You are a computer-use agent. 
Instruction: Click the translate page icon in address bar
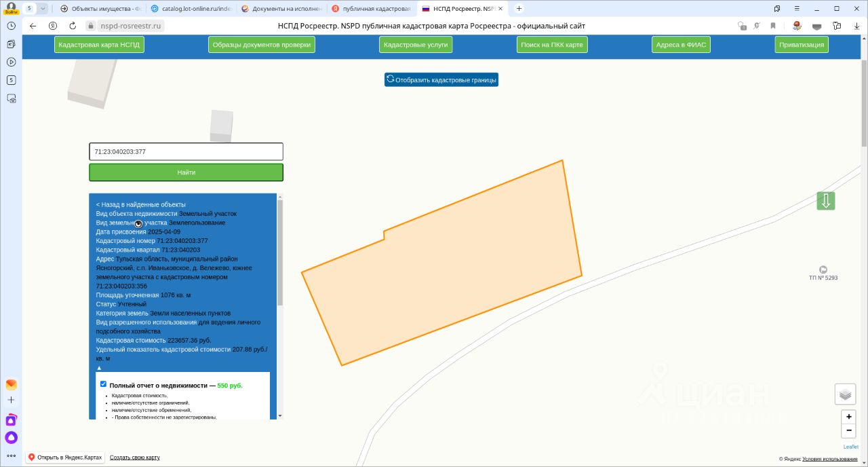(757, 26)
